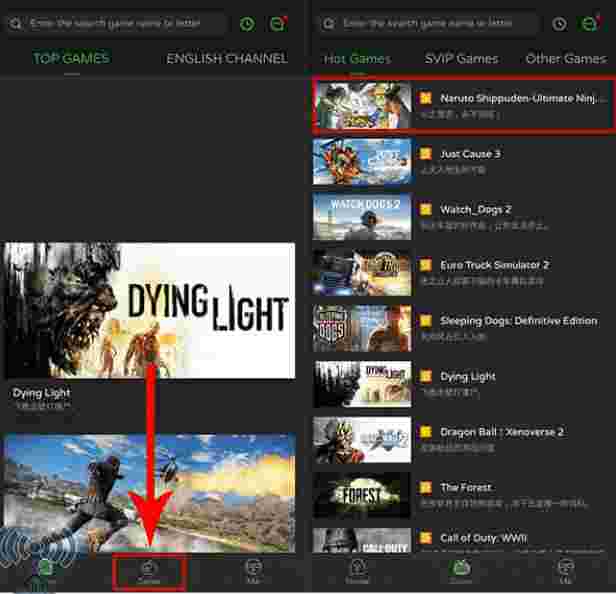Click the yellow badge beside Dragon Ball Xenoverse 2
This screenshot has height=594, width=616.
coord(425,432)
